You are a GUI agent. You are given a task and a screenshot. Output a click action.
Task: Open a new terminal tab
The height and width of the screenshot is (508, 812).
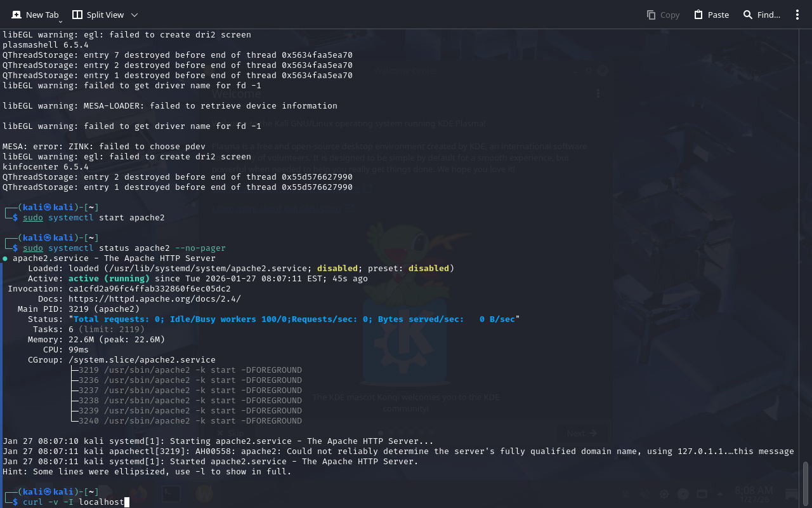[35, 15]
